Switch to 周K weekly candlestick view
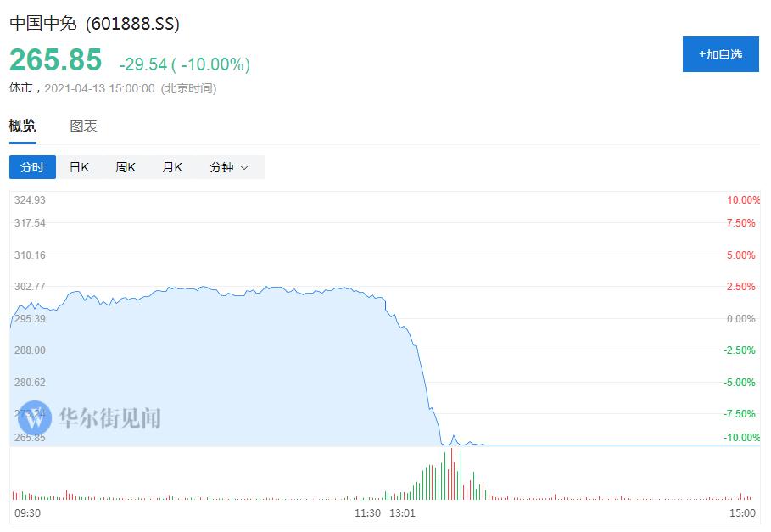 tap(126, 167)
